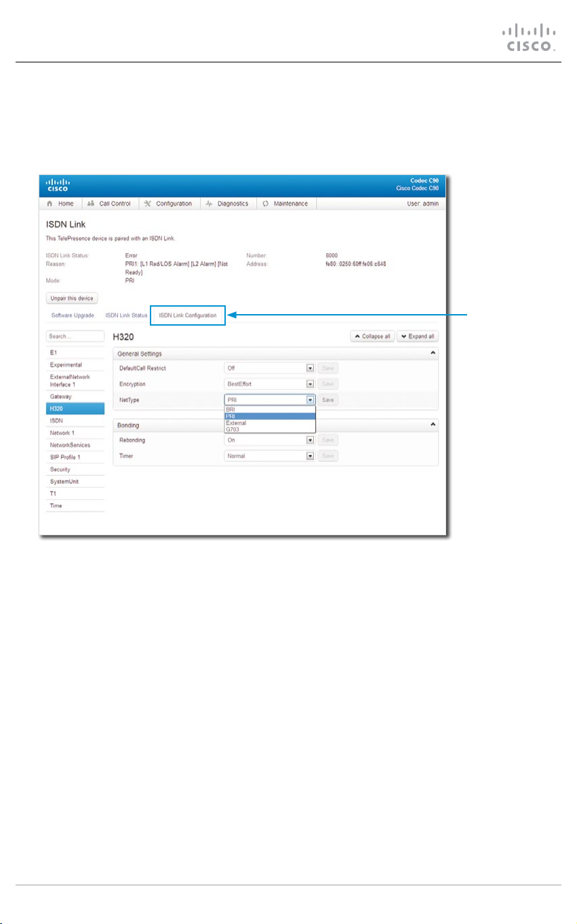Screen dimensions: 577x924
Task: Collapse the Bonding section
Action: click(x=433, y=425)
